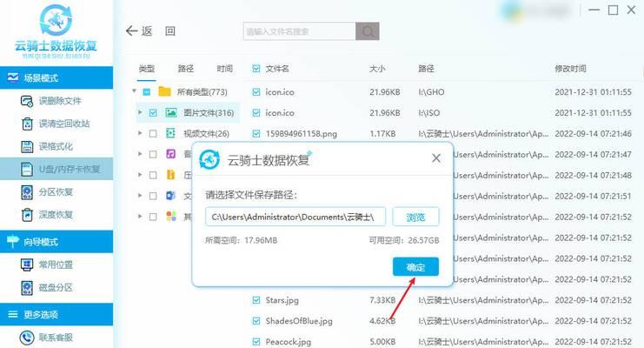The image size is (644, 348).
Task: Edit the file save path field
Action: (x=295, y=217)
